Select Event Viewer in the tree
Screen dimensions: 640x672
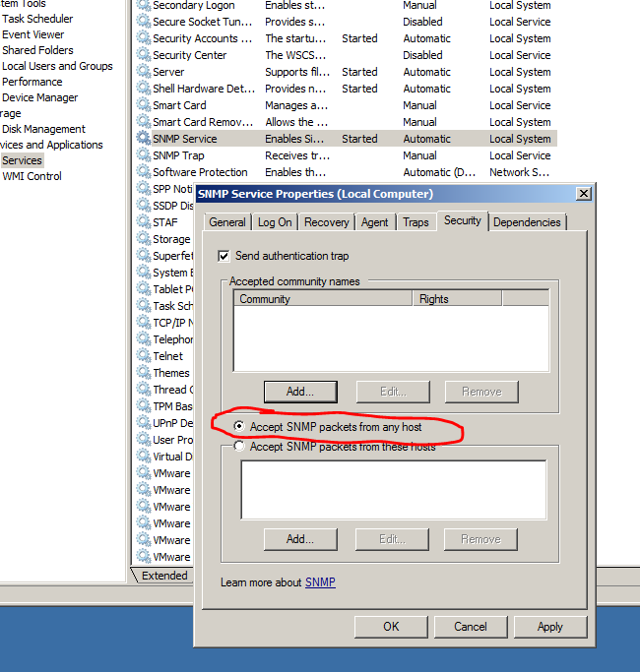[33, 34]
